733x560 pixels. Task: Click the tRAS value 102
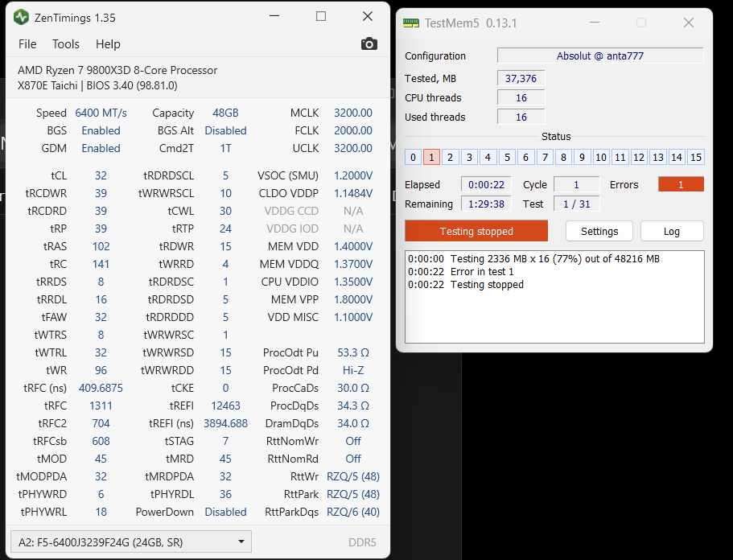point(101,246)
